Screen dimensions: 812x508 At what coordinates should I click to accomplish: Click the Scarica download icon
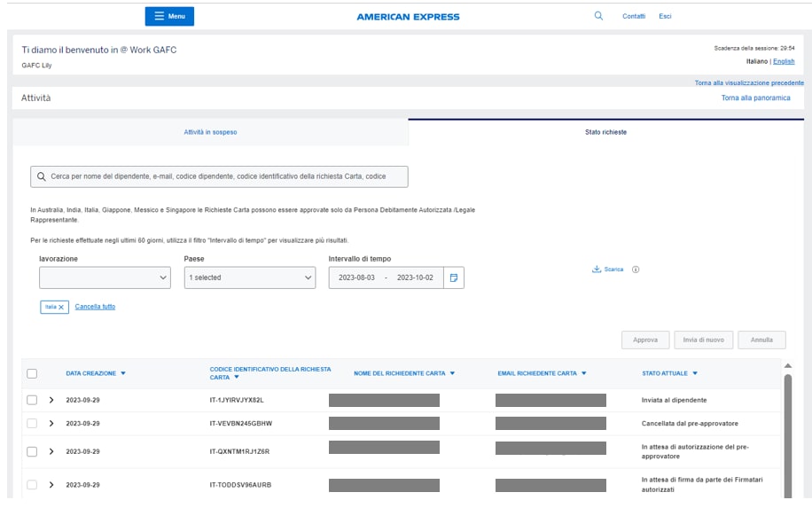pyautogui.click(x=597, y=270)
